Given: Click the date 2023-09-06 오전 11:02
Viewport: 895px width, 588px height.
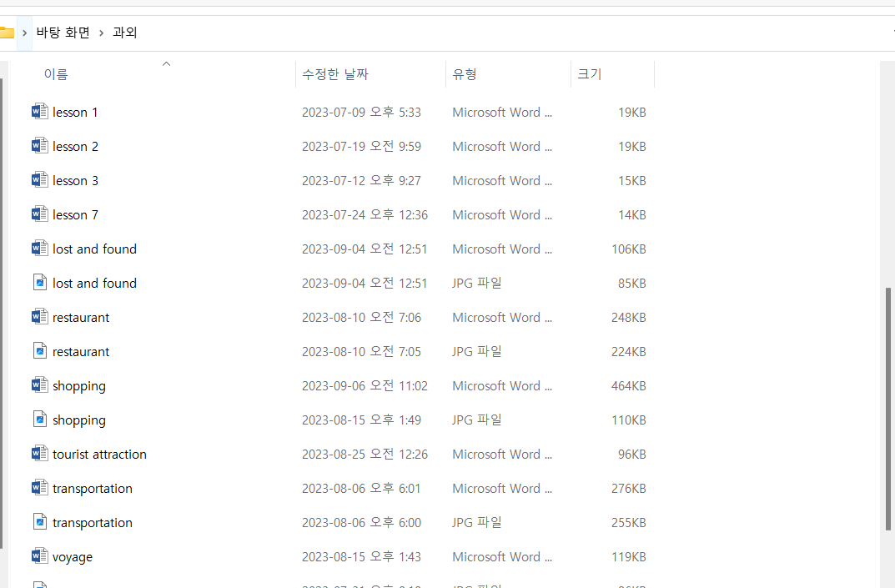Looking at the screenshot, I should pyautogui.click(x=365, y=386).
